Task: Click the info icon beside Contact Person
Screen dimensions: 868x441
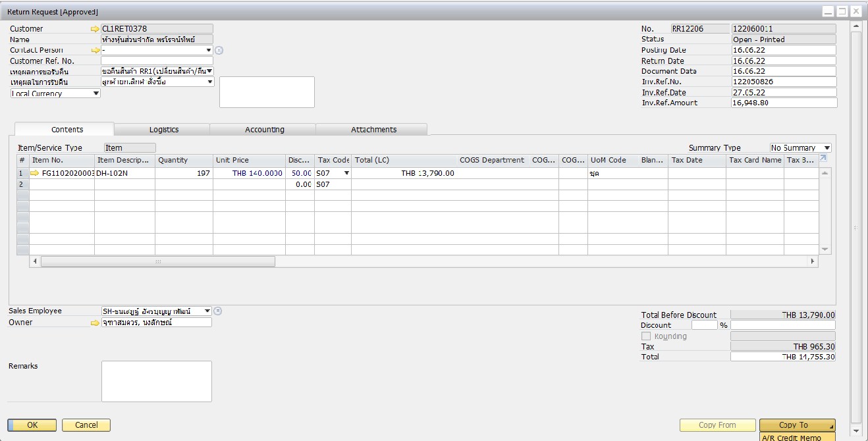Action: (x=219, y=50)
